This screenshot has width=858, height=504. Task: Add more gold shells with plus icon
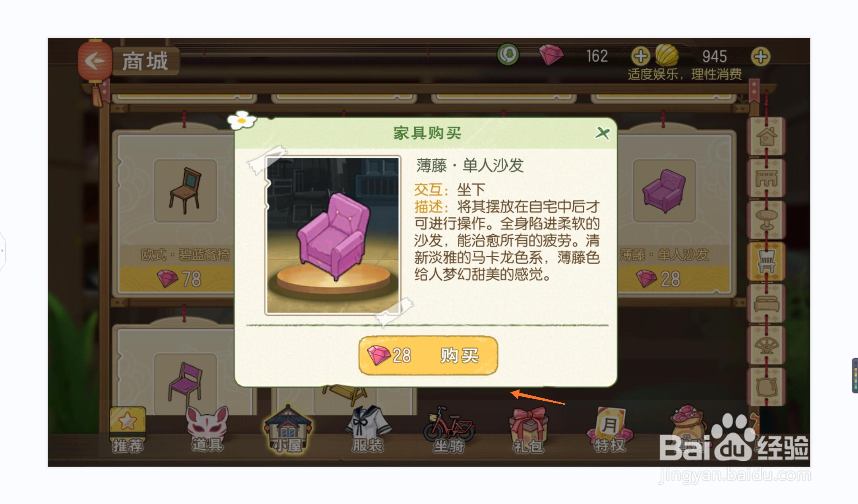point(760,56)
